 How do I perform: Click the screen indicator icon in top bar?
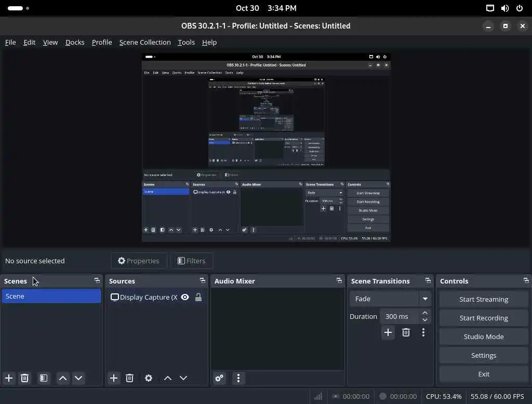[x=490, y=8]
